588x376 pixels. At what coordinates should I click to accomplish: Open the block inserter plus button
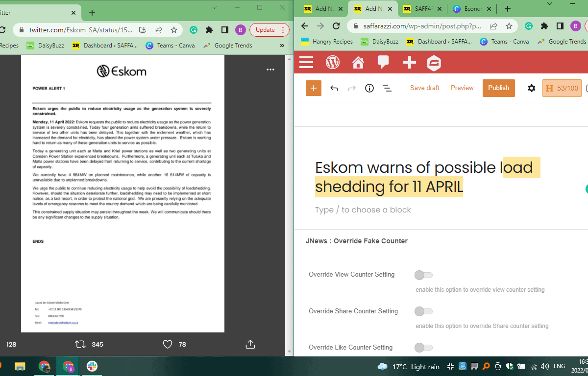point(314,88)
